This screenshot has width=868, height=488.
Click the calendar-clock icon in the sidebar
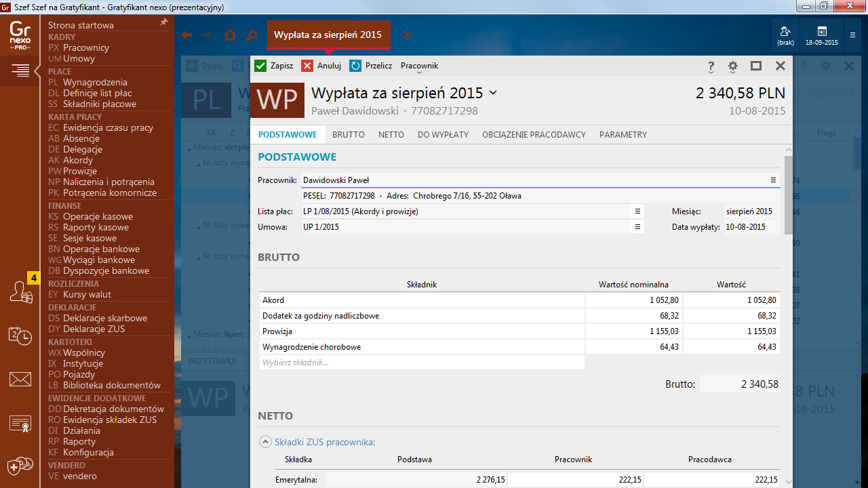[20, 335]
